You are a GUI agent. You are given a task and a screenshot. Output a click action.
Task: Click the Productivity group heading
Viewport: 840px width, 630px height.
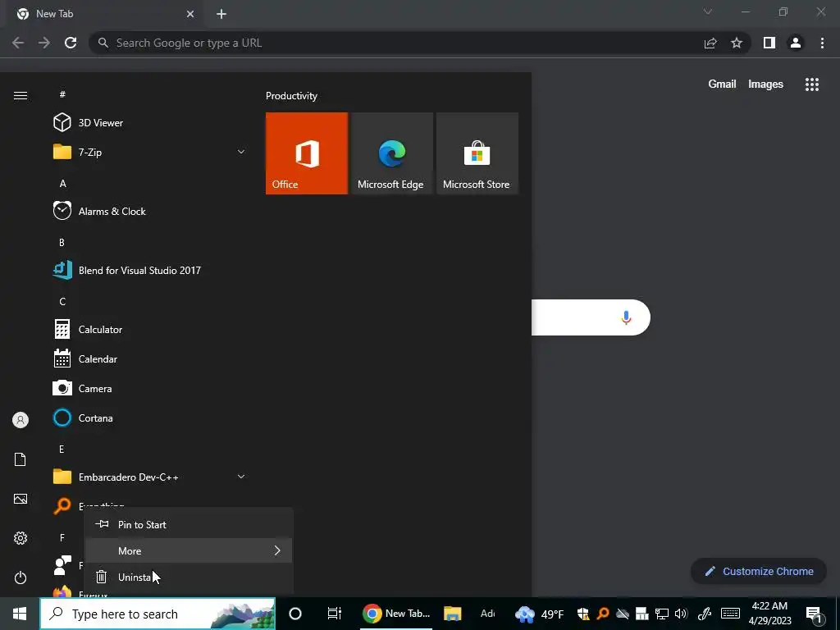pos(291,96)
